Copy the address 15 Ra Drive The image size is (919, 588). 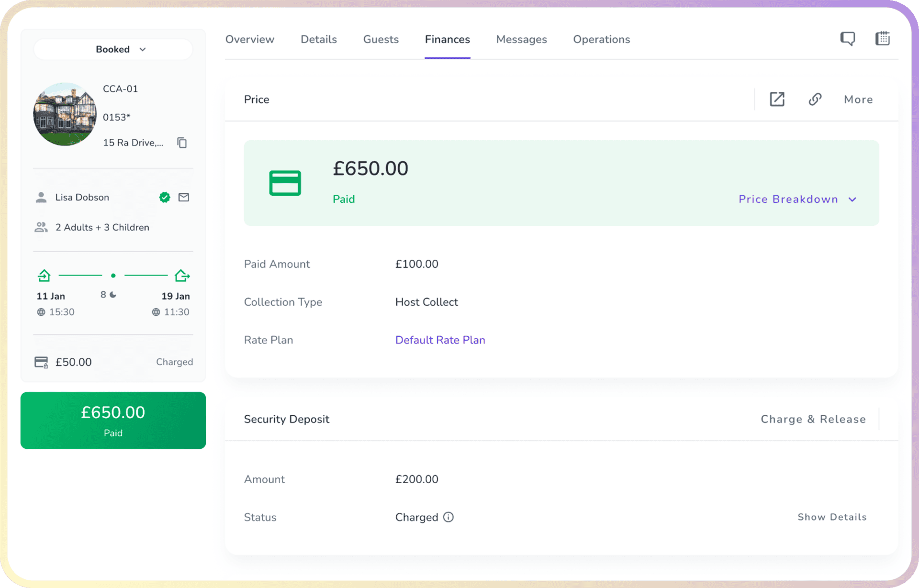point(182,143)
